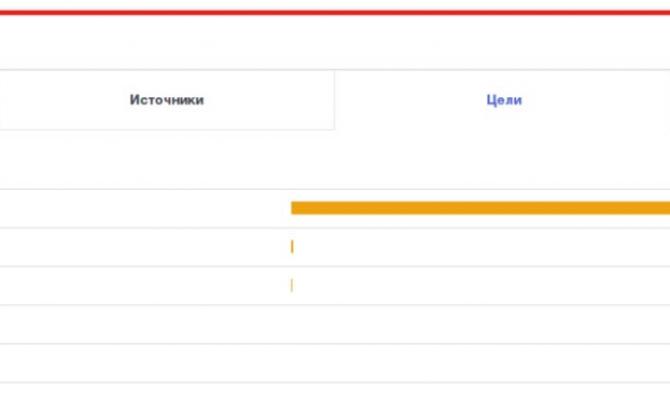The image size is (670, 400).
Task: Click white space between red line and tabs
Action: click(335, 42)
